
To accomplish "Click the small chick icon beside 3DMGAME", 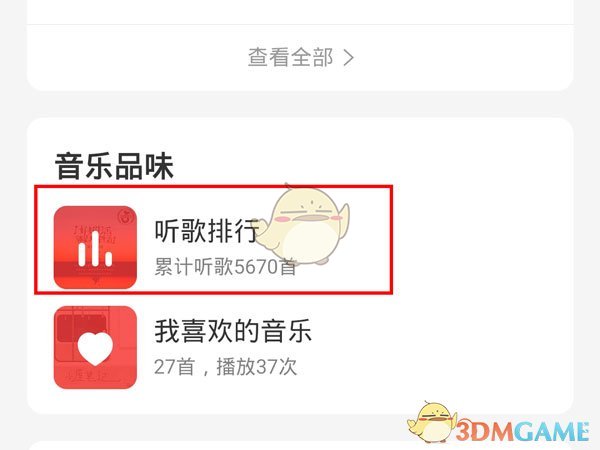I will pos(432,422).
